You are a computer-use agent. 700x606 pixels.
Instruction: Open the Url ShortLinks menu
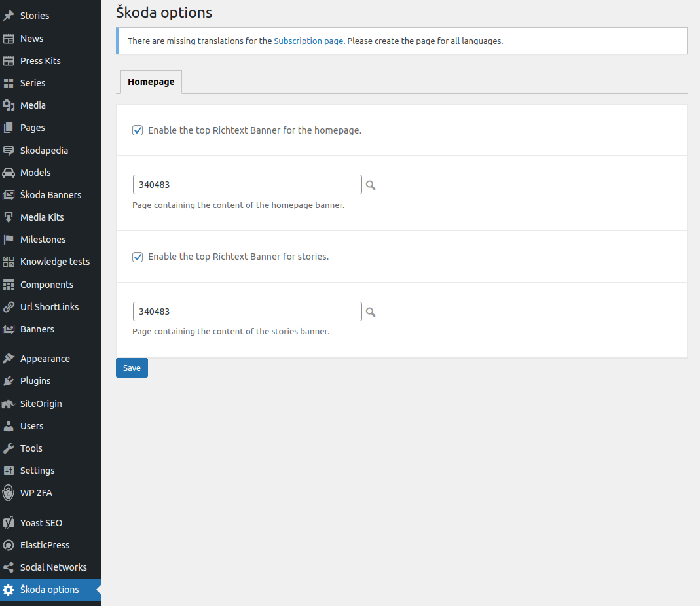click(50, 307)
